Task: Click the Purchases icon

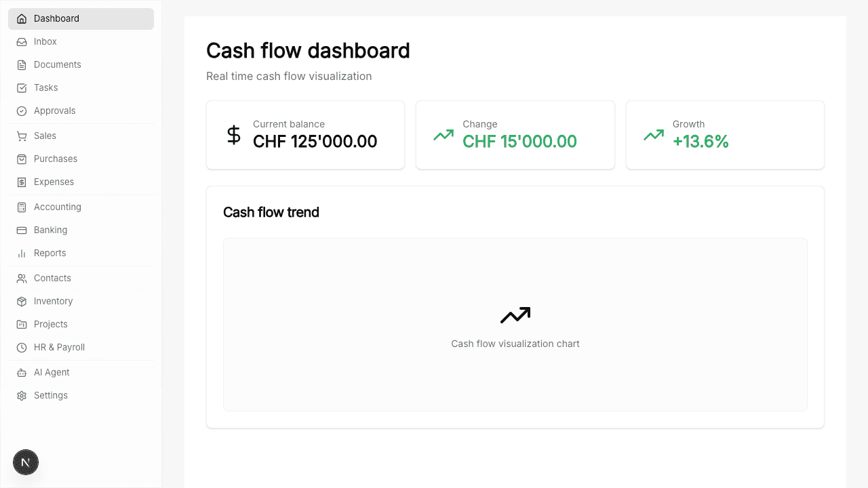Action: pyautogui.click(x=22, y=159)
